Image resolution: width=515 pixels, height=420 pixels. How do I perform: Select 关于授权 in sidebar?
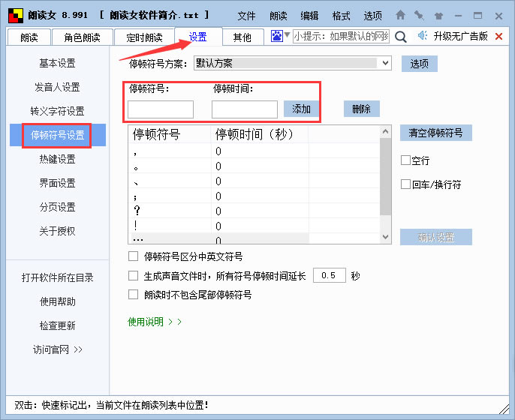click(58, 231)
